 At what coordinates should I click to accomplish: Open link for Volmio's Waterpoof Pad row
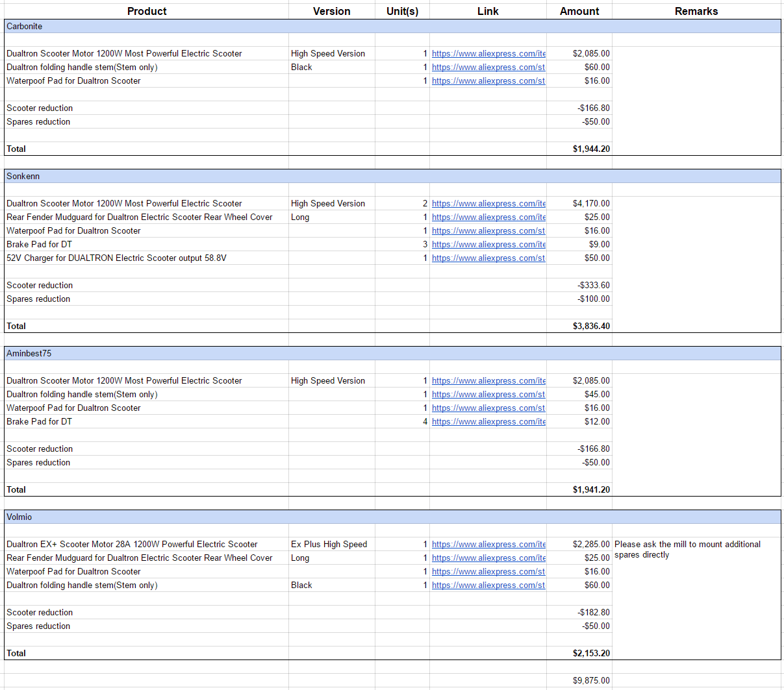point(488,572)
